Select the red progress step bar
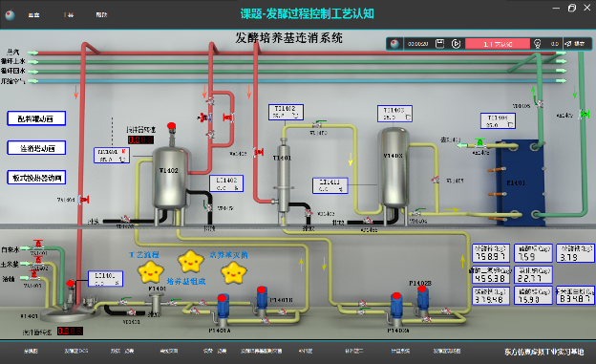The image size is (596, 364). click(x=498, y=44)
